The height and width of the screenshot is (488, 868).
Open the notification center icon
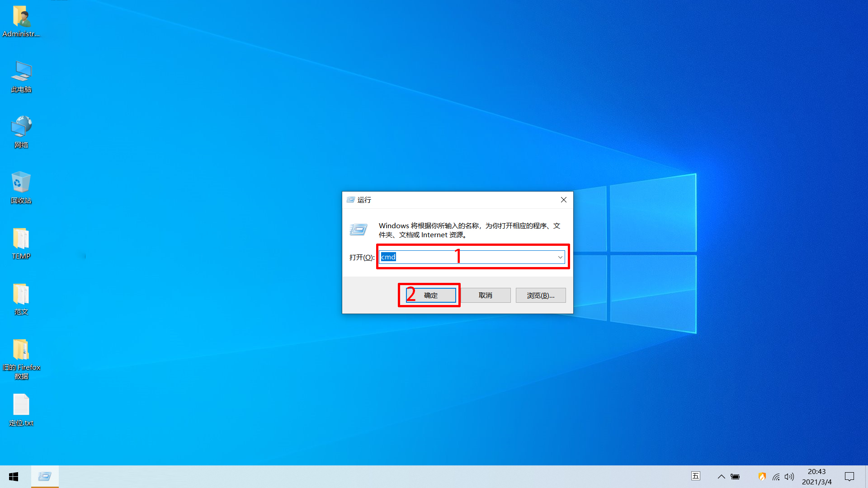(x=849, y=477)
